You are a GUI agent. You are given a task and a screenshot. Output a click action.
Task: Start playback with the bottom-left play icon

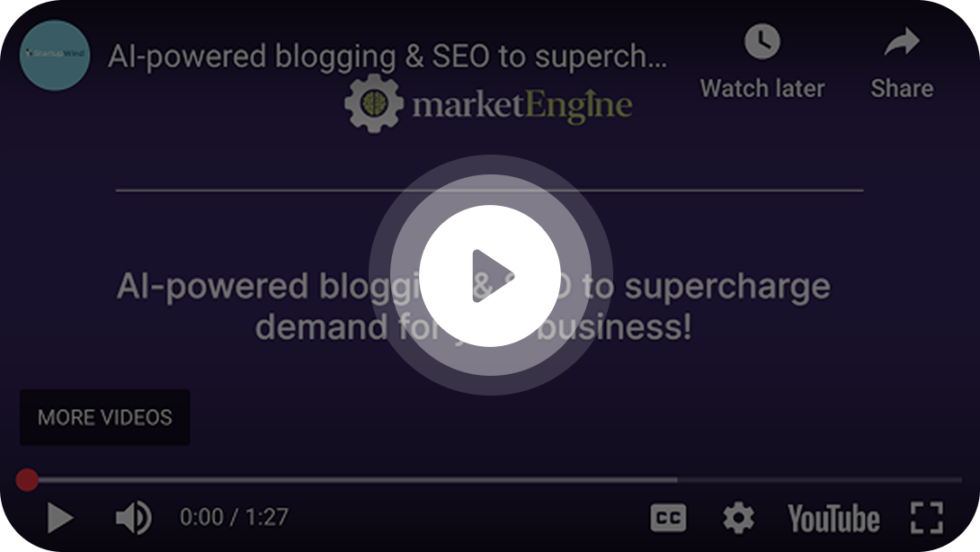coord(60,518)
